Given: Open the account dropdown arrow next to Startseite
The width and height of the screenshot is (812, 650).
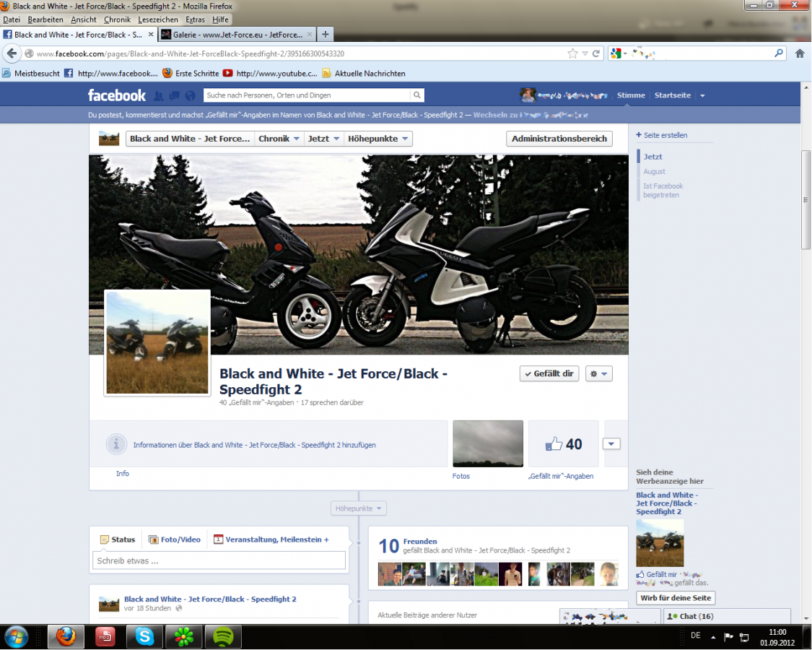Looking at the screenshot, I should pyautogui.click(x=702, y=95).
